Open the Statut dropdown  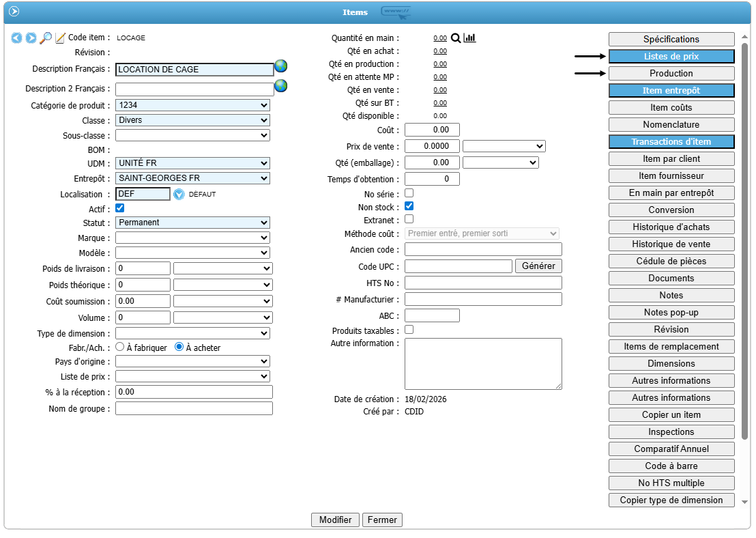(192, 223)
